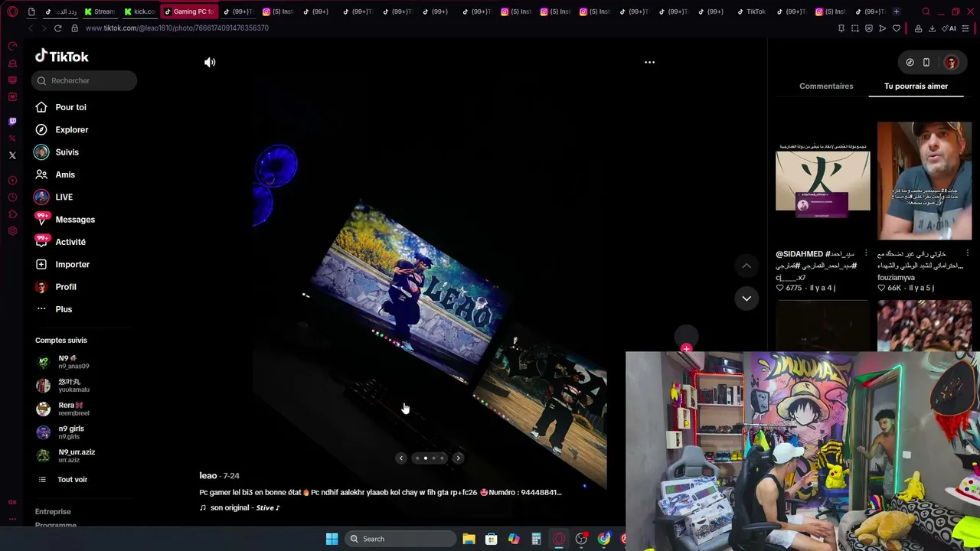Switch to the Tu pourrais aimer tab
Screen dimensions: 980x551
pos(916,86)
